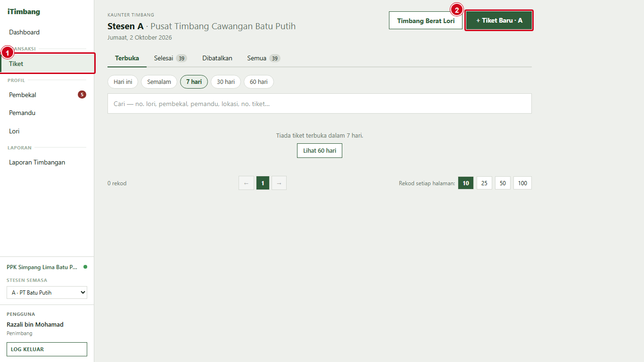Image resolution: width=644 pixels, height=362 pixels.
Task: Create a new ticket with Tiket Baru
Action: (499, 20)
